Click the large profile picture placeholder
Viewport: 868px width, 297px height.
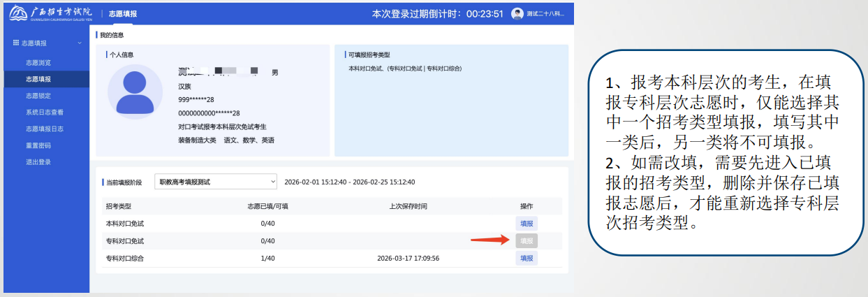point(135,93)
